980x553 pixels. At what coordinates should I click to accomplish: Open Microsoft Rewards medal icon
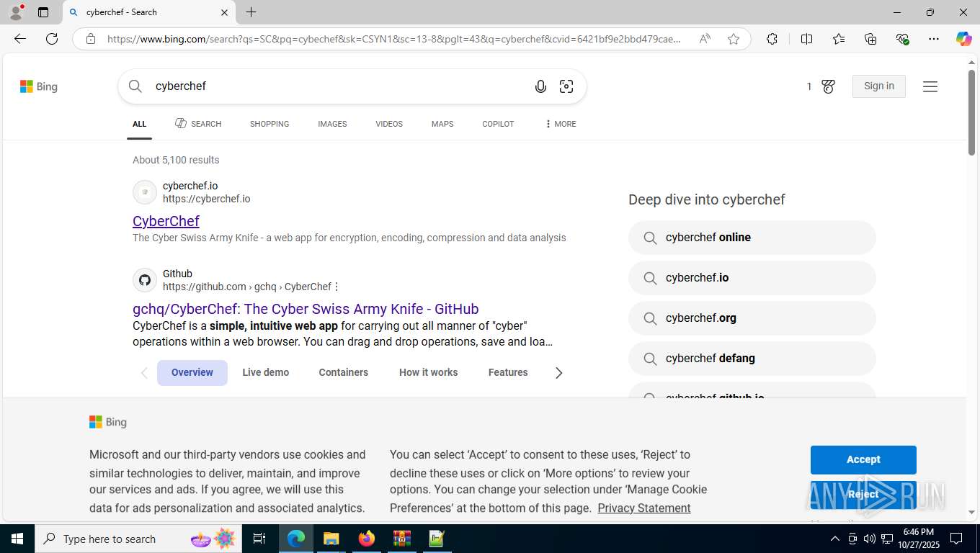[828, 86]
